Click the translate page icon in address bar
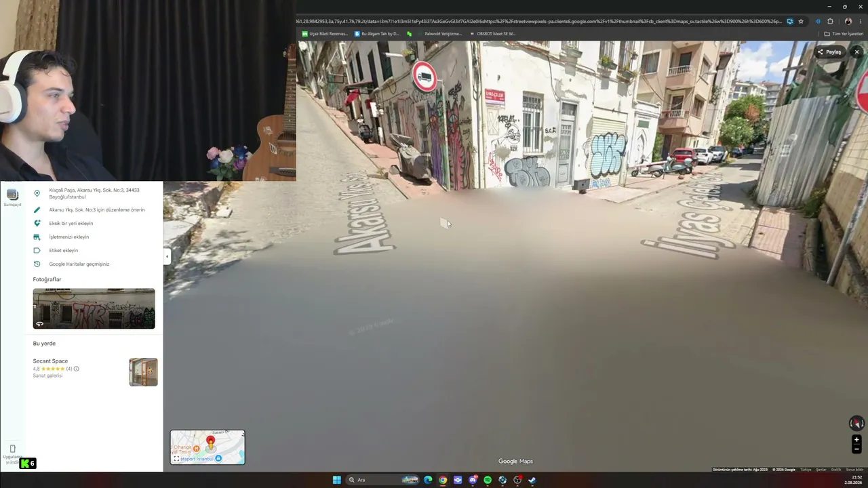 tap(789, 22)
